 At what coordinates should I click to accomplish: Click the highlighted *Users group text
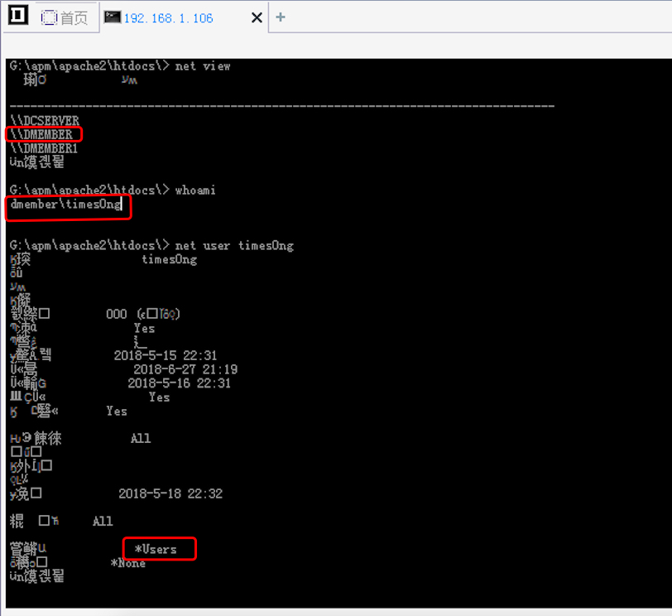tap(156, 549)
